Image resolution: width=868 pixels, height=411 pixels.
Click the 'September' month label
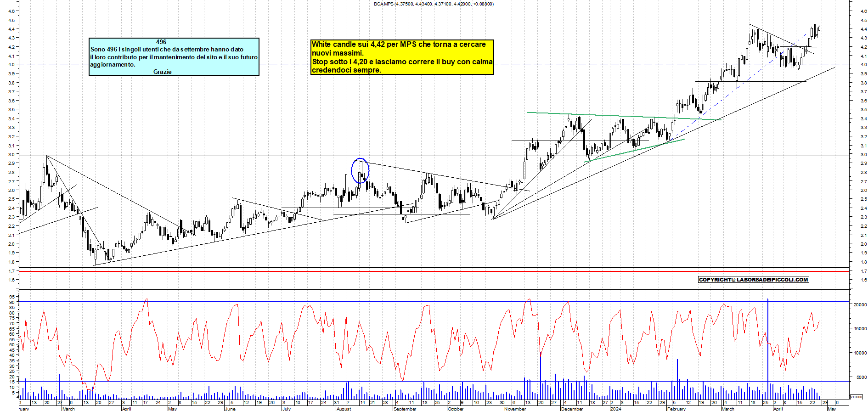(405, 409)
